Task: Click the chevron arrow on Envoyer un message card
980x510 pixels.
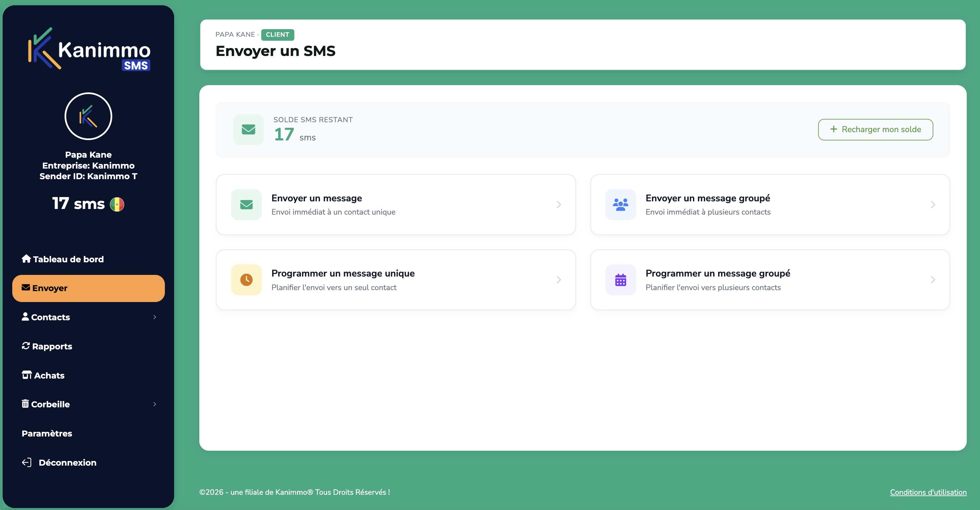Action: pos(559,205)
